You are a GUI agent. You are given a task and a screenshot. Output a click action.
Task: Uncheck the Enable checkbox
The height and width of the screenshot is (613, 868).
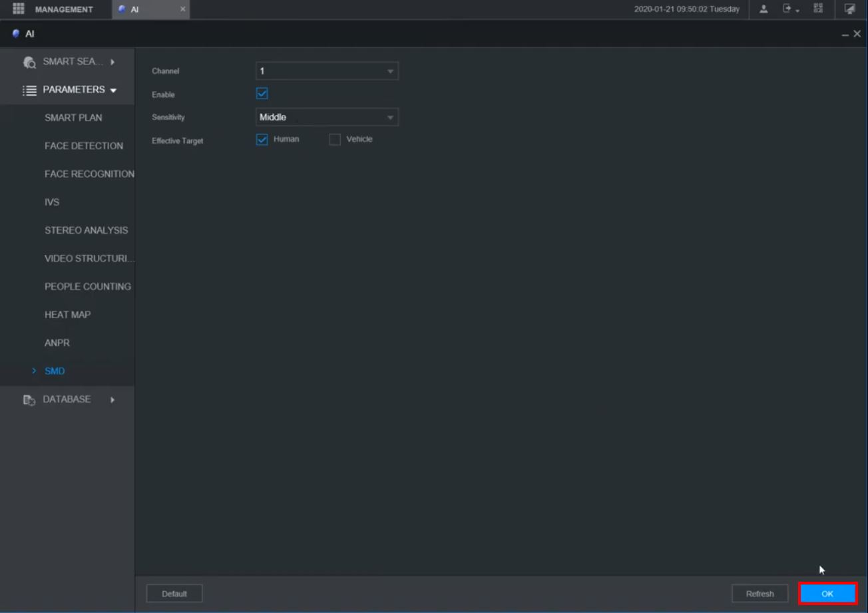coord(262,94)
